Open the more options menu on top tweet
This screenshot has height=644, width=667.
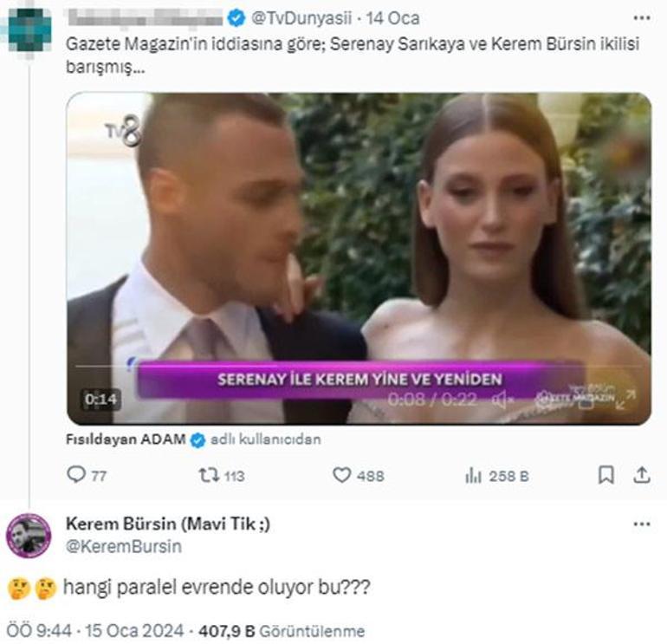click(x=641, y=17)
